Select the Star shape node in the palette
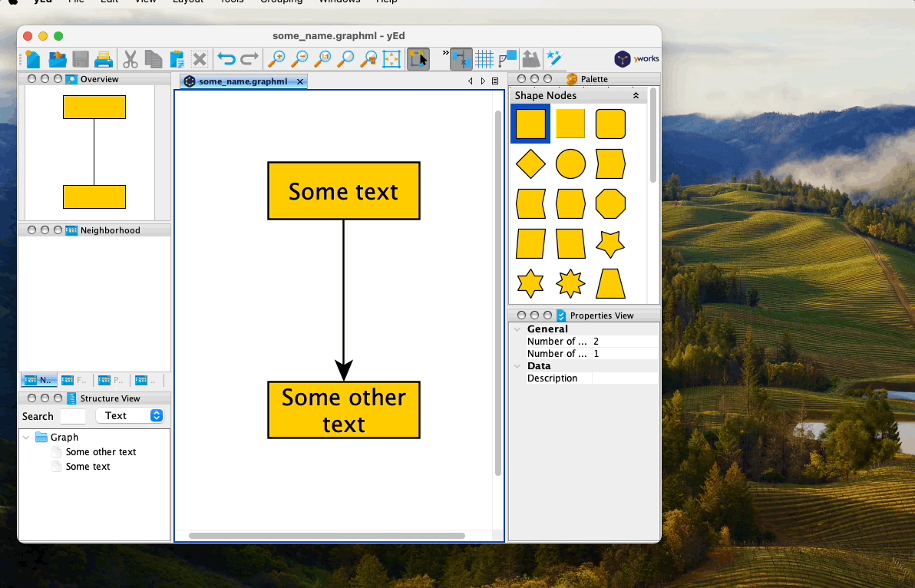This screenshot has height=588, width=915. pyautogui.click(x=610, y=243)
